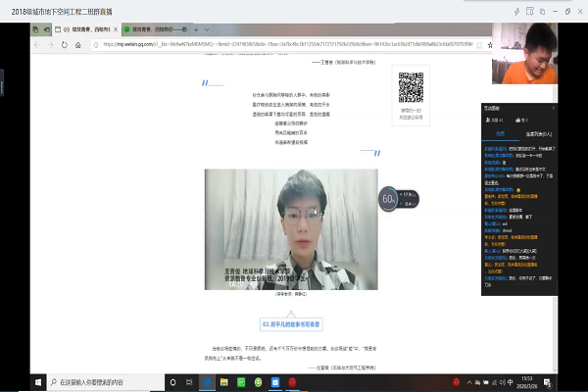The image size is (588, 392).
Task: Close the interaction panel
Action: tap(553, 108)
